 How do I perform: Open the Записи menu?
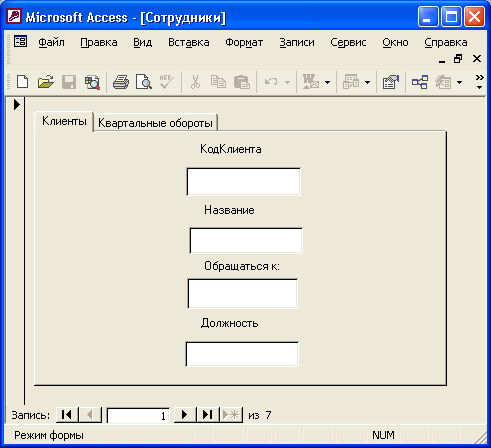[x=297, y=42]
